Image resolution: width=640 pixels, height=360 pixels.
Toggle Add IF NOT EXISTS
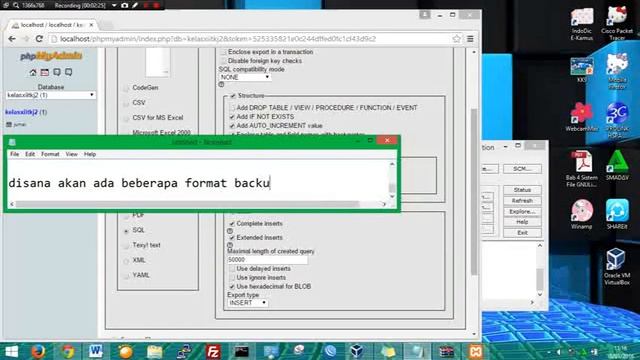pyautogui.click(x=232, y=117)
